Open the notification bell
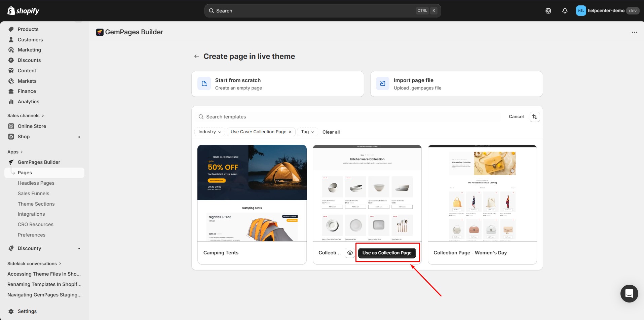644x320 pixels. (x=564, y=10)
